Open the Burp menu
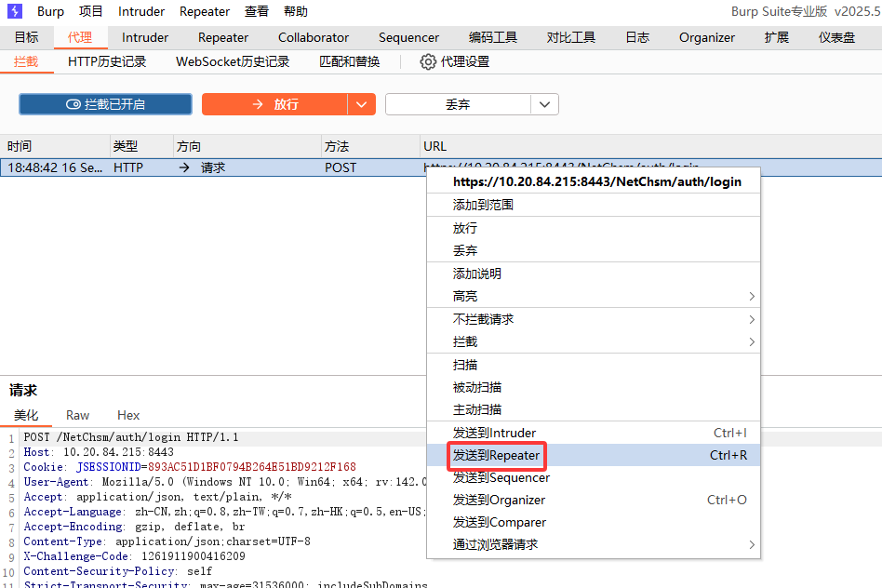This screenshot has width=882, height=588. point(50,11)
